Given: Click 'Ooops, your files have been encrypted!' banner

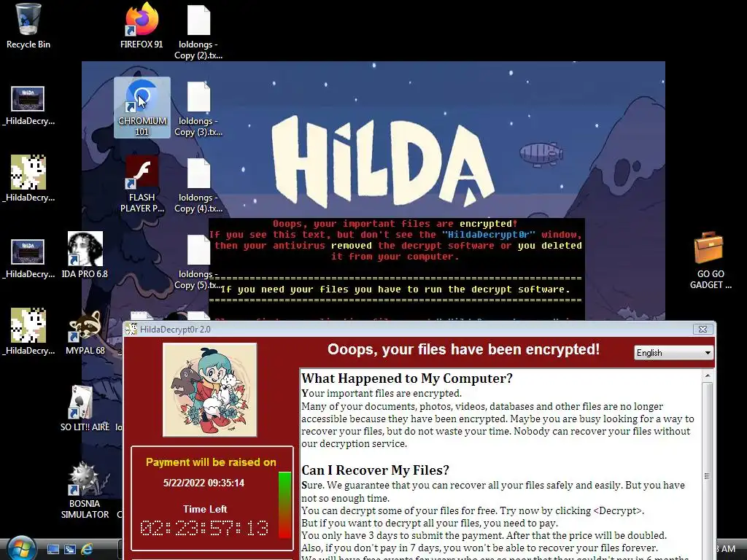Looking at the screenshot, I should pyautogui.click(x=463, y=349).
